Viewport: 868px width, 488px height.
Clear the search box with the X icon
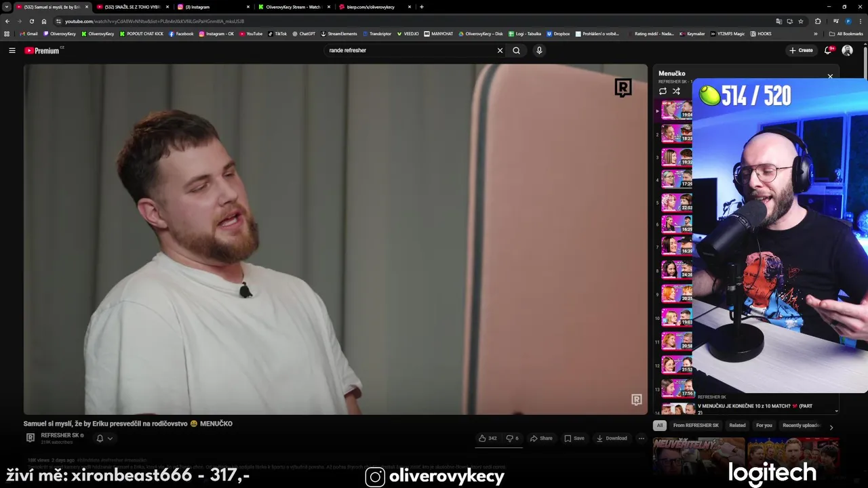pyautogui.click(x=500, y=50)
